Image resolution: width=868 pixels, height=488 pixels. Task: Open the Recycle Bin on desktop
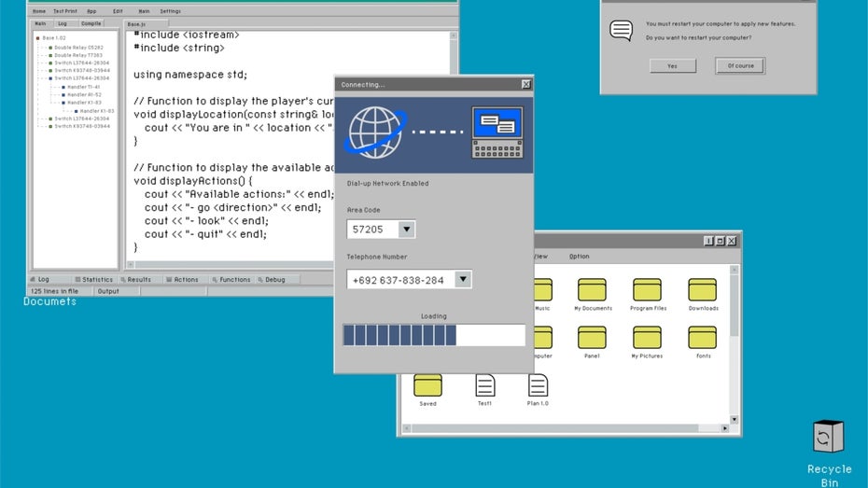(828, 437)
